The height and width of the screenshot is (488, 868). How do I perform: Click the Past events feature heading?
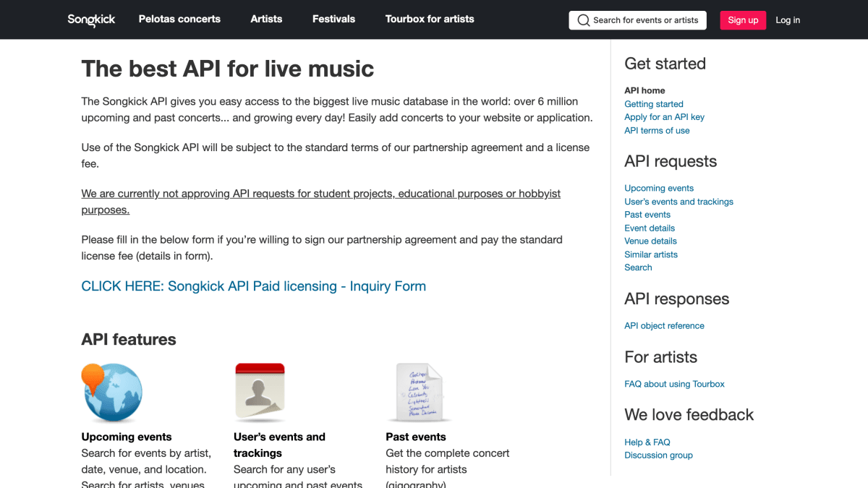tap(416, 437)
